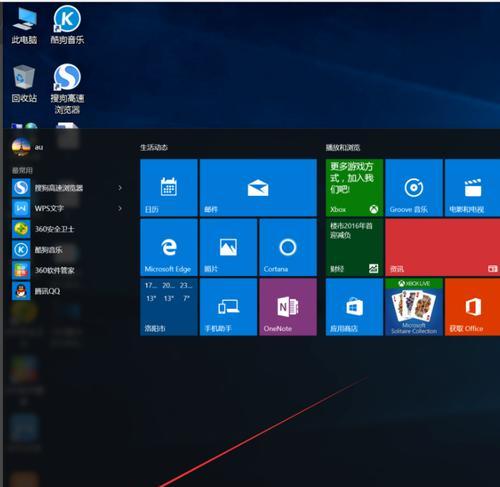Open the 日历 calendar tile

coord(169,188)
